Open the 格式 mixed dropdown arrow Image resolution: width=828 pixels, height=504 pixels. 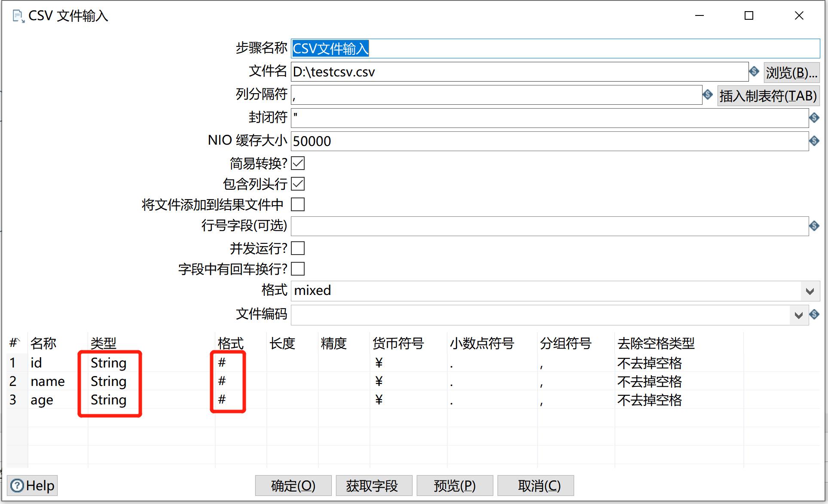point(810,291)
